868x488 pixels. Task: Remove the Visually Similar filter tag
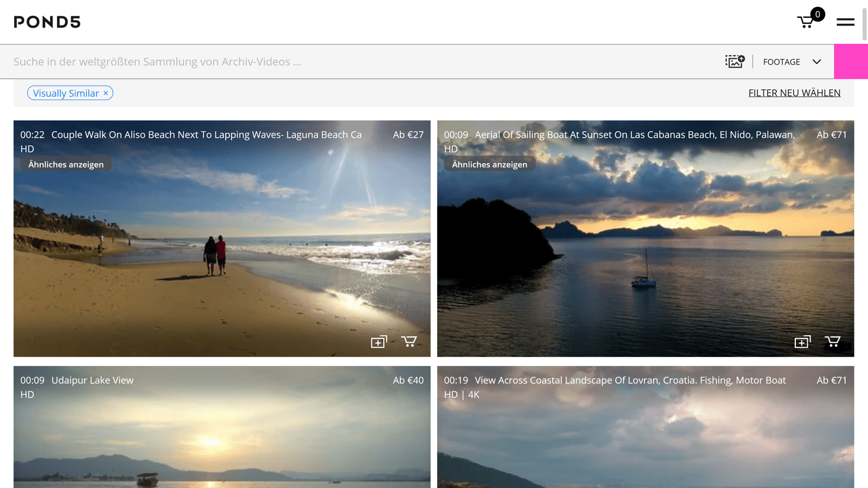click(x=106, y=93)
